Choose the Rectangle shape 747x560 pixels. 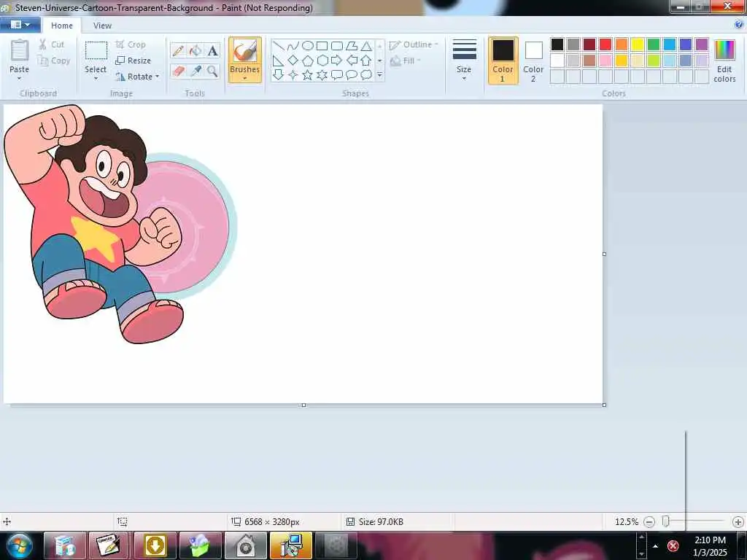(322, 46)
